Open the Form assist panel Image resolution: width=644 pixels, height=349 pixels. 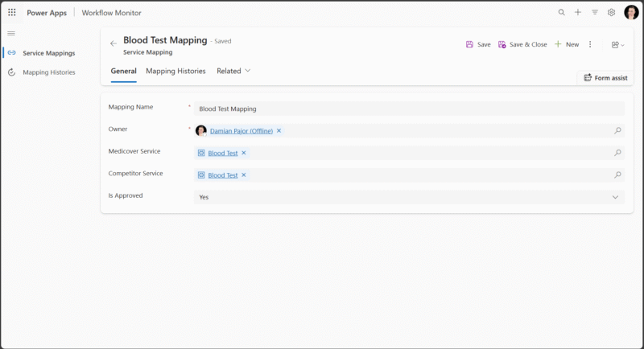[605, 78]
